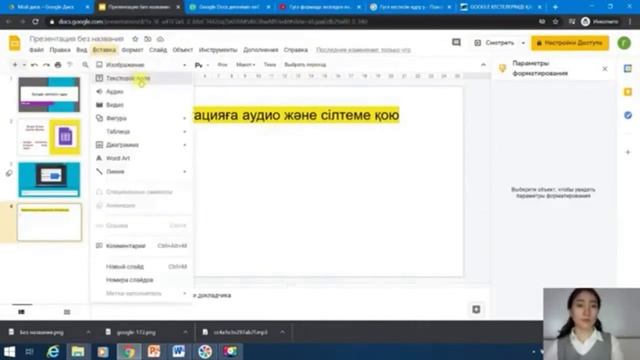Bookmark this page star in address bar
640x360 pixels.
pyautogui.click(x=555, y=21)
